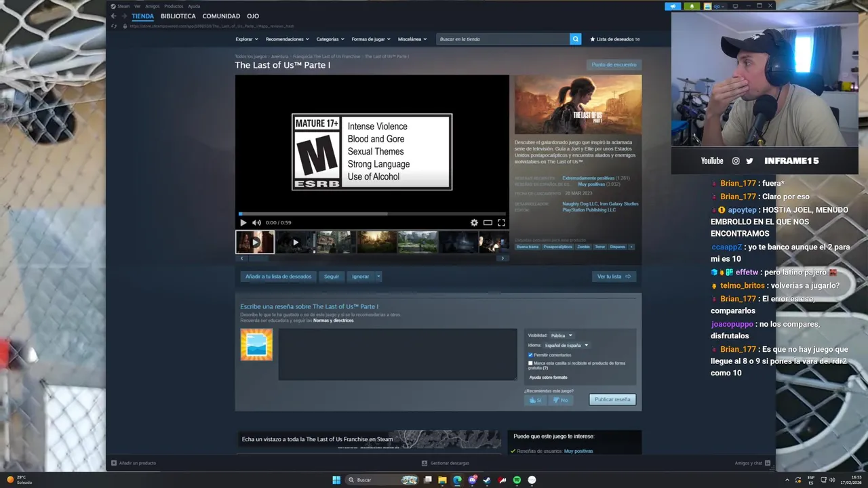This screenshot has width=868, height=488.
Task: Click the Seguir button
Action: [x=332, y=277]
